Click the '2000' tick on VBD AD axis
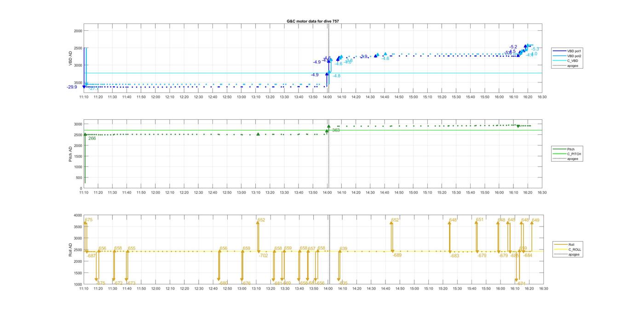 click(77, 31)
